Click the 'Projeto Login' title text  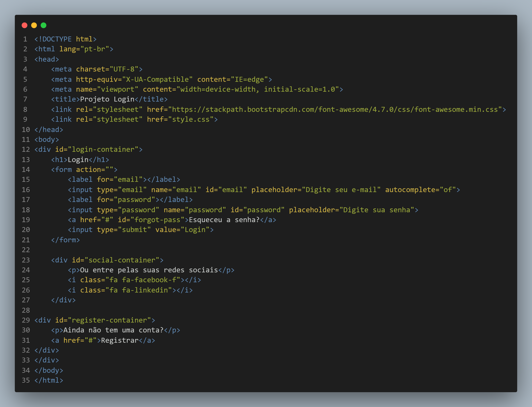[x=107, y=99]
